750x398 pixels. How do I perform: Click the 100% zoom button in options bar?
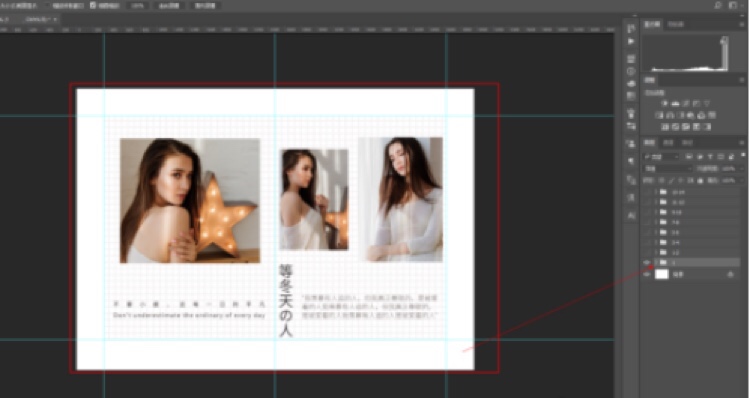pos(138,6)
